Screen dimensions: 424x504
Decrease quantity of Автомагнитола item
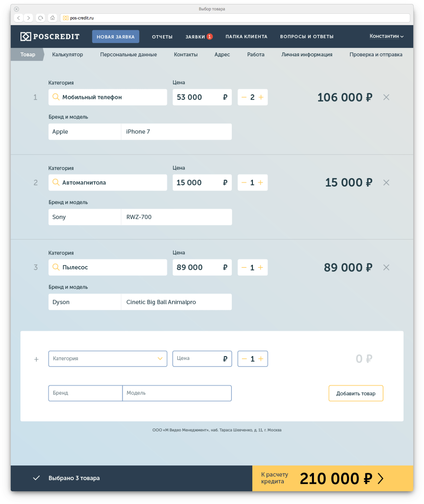(244, 183)
